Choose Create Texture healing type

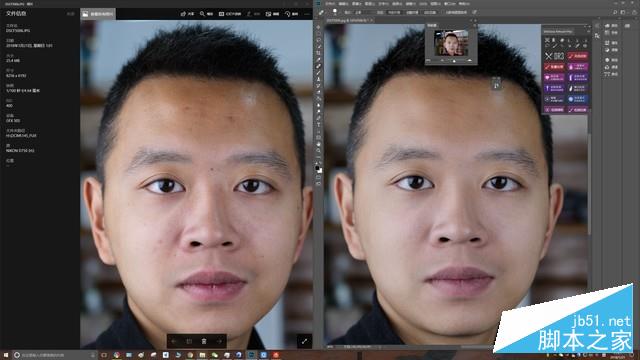[x=412, y=12]
